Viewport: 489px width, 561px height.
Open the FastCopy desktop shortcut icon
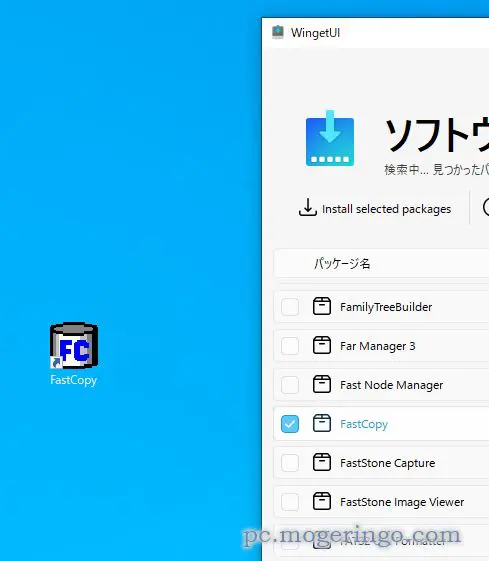74,346
